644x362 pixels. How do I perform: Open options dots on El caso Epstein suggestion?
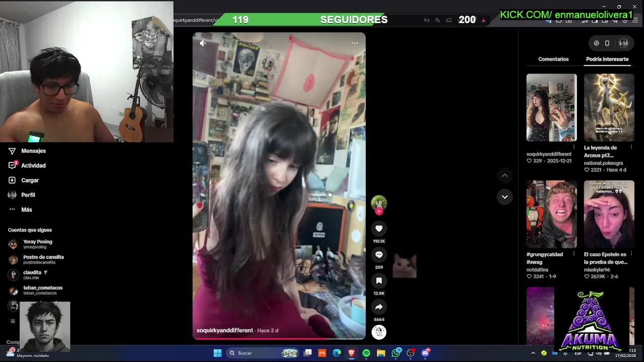pyautogui.click(x=631, y=254)
